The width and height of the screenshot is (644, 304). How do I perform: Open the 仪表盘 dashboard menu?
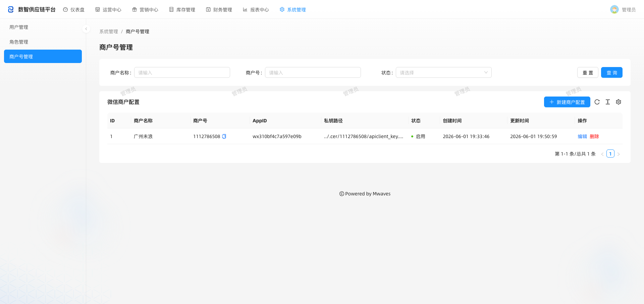[74, 10]
